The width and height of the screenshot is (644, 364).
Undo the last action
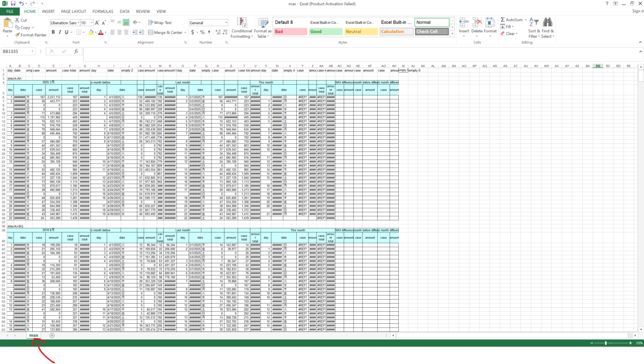click(22, 3)
